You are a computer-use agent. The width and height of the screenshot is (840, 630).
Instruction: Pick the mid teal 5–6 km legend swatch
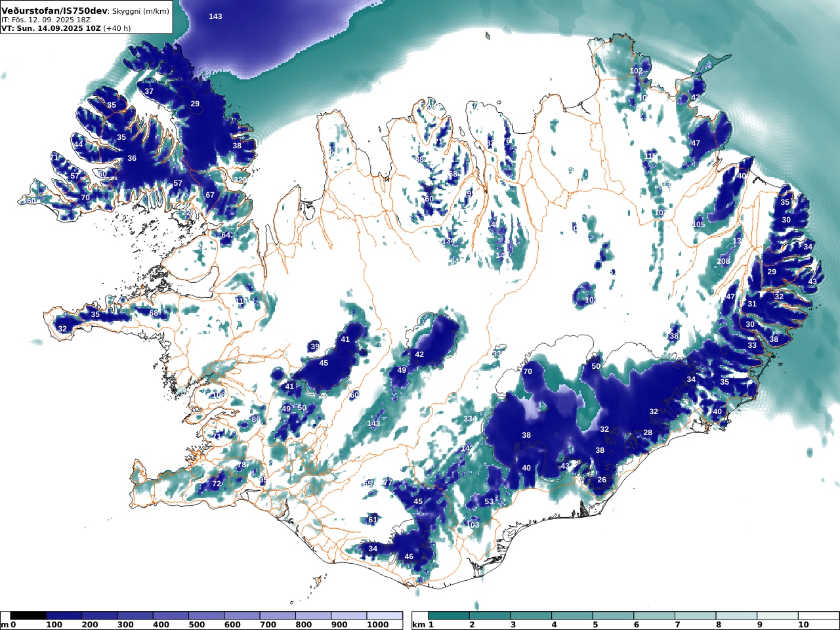point(613,616)
